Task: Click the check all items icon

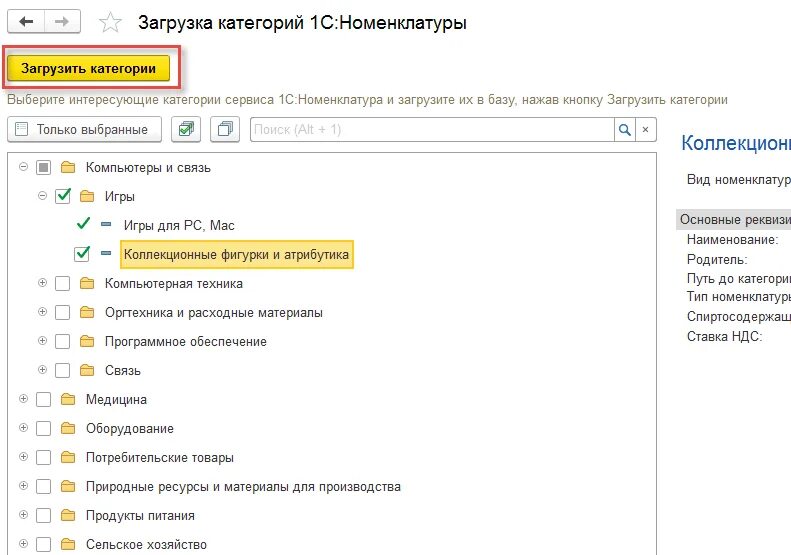Action: [186, 130]
